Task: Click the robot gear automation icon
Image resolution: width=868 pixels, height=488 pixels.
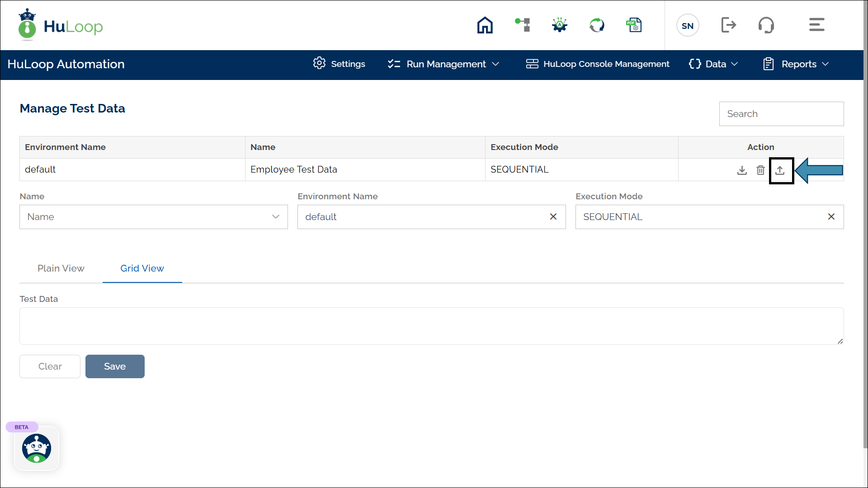Action: (560, 25)
